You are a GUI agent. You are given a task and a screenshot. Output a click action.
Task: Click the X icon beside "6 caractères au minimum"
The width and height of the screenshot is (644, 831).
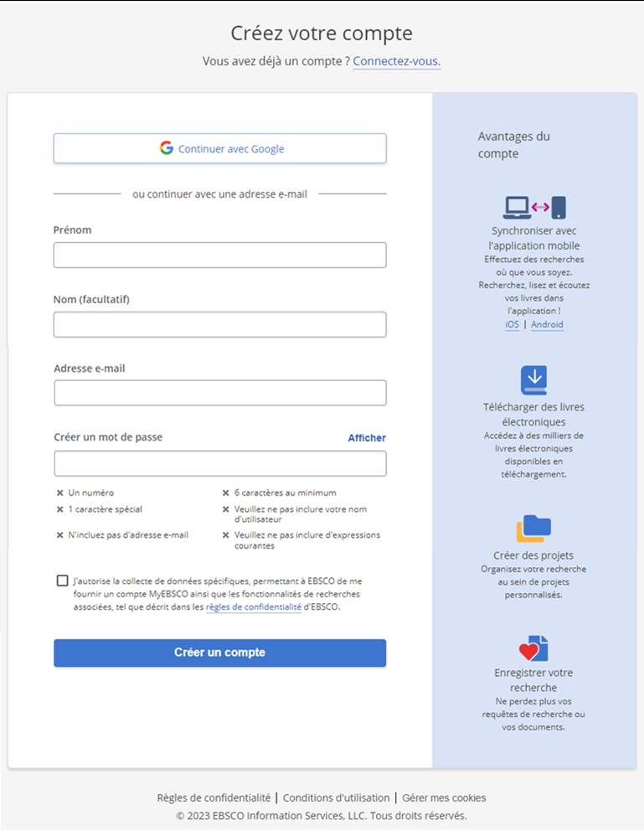(226, 493)
